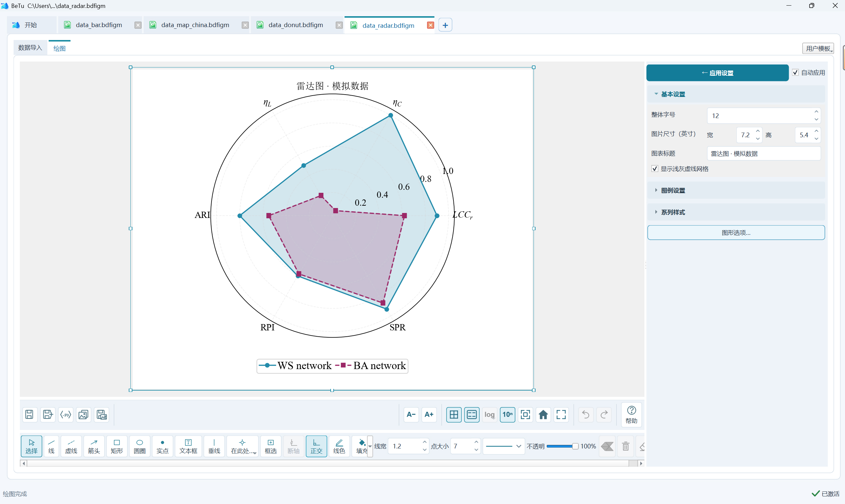Close the data_radar.bdfigm tab
This screenshot has width=845, height=504.
pyautogui.click(x=430, y=25)
